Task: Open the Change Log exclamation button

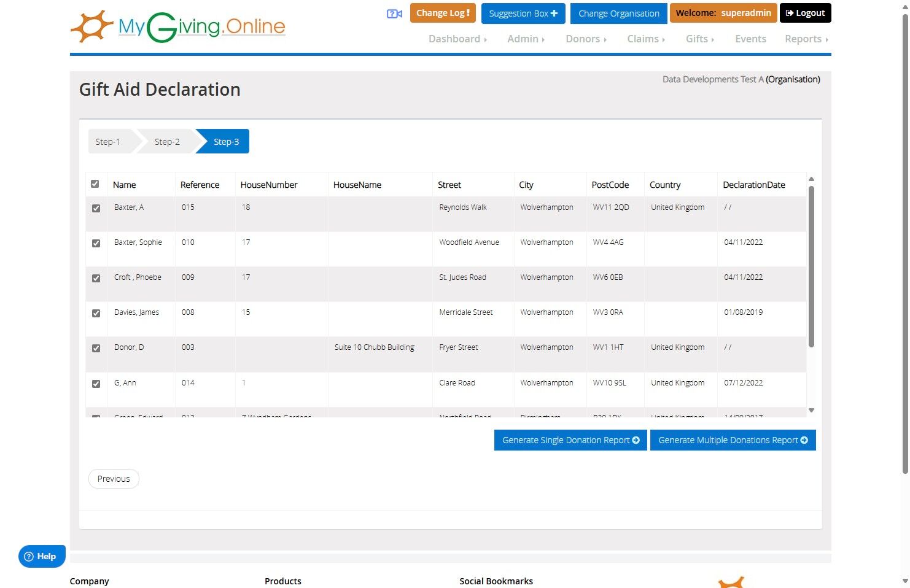Action: (x=443, y=13)
